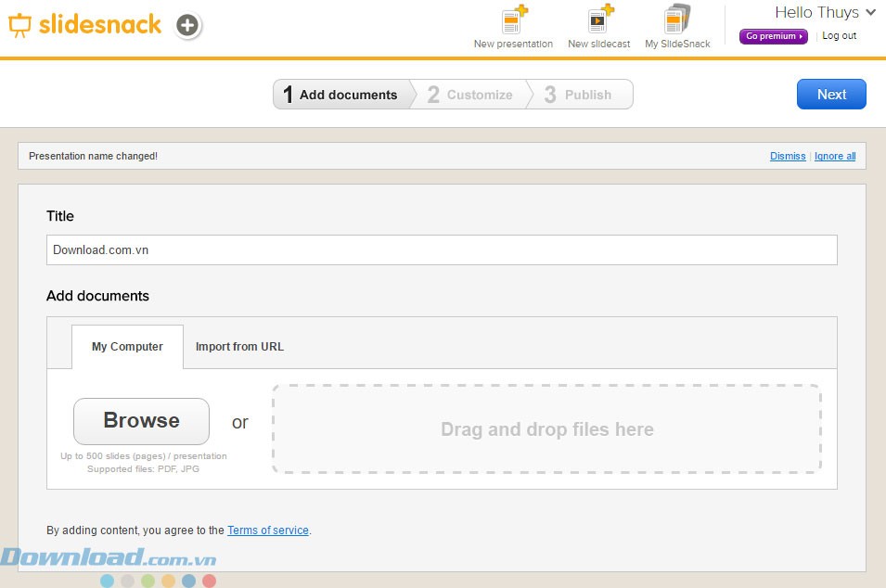Open the My SlideSnack icon
The height and width of the screenshot is (588, 886).
coord(677,20)
